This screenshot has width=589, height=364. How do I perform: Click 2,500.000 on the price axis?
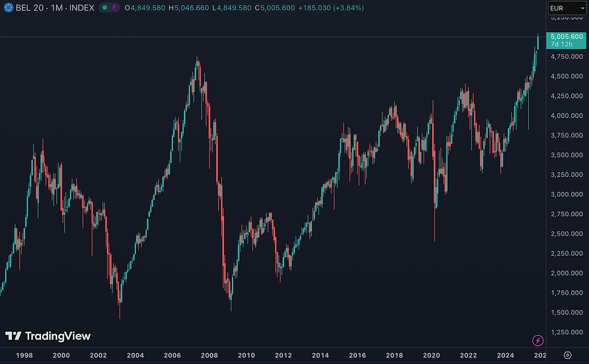pyautogui.click(x=566, y=234)
